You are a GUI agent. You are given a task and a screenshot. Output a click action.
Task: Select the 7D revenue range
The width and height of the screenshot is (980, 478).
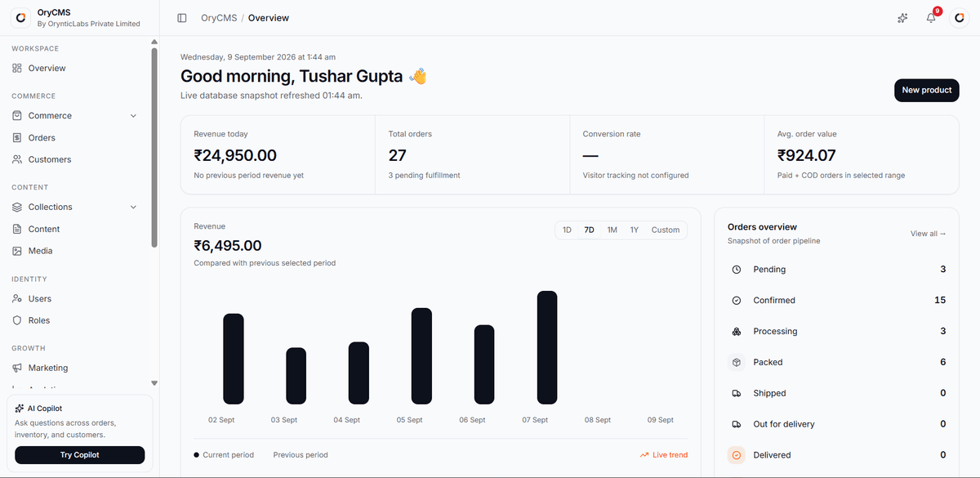click(589, 230)
